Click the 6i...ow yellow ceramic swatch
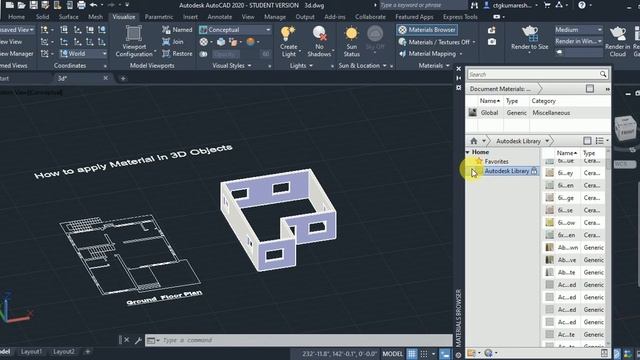 (x=550, y=222)
